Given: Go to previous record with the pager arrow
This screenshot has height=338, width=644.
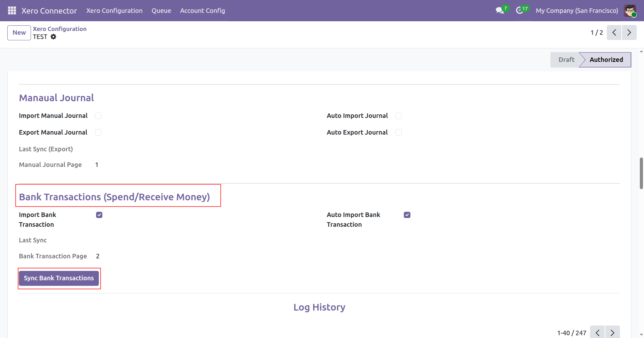Looking at the screenshot, I should [614, 33].
